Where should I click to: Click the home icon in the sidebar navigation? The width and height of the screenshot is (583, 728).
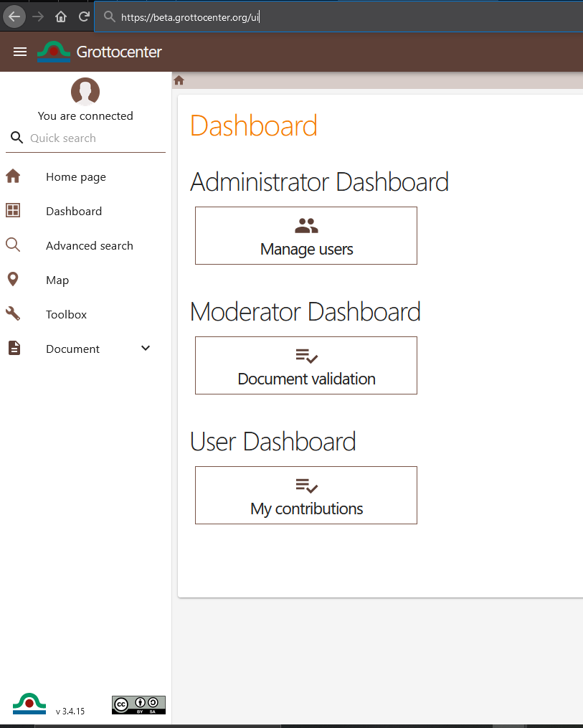[x=13, y=176]
